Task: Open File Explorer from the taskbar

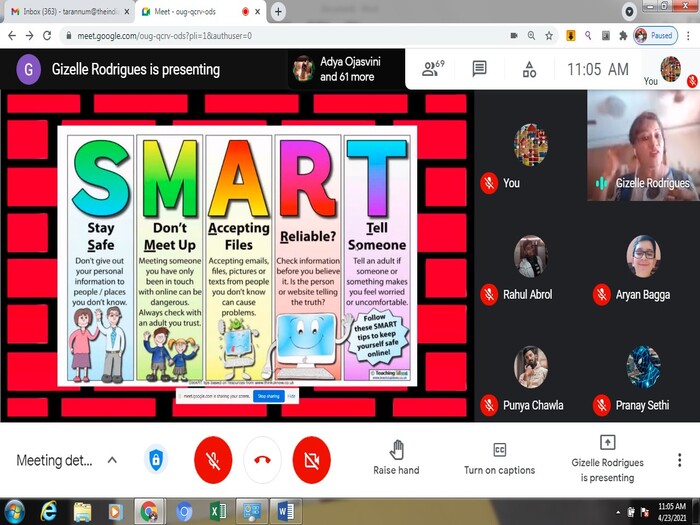Action: (82, 512)
